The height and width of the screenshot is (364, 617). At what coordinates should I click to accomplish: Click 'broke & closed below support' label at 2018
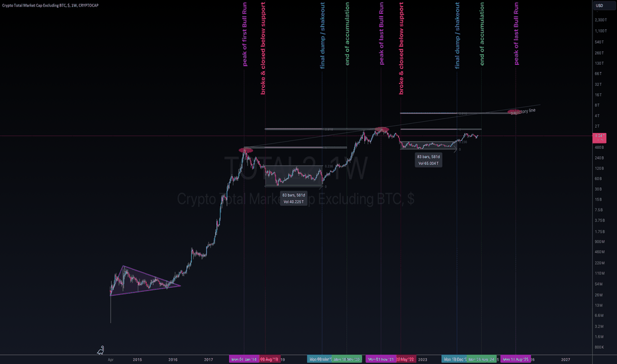click(x=263, y=48)
